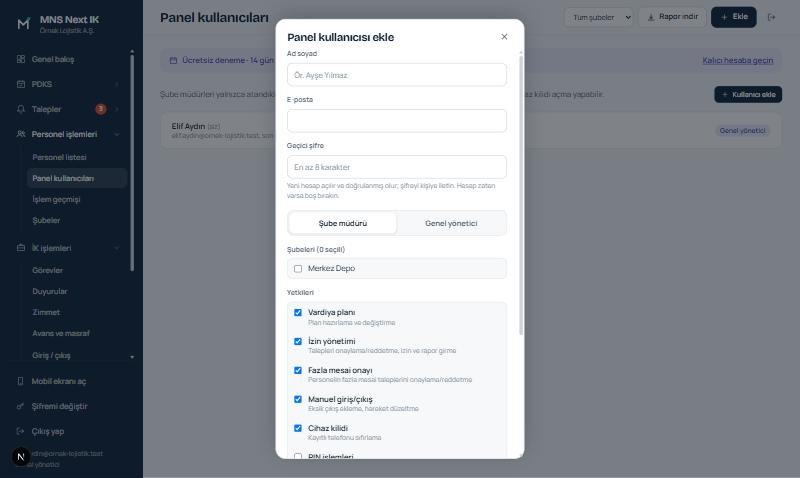The width and height of the screenshot is (800, 478).
Task: Uncheck the Cihaz kilidi permission
Action: click(298, 429)
